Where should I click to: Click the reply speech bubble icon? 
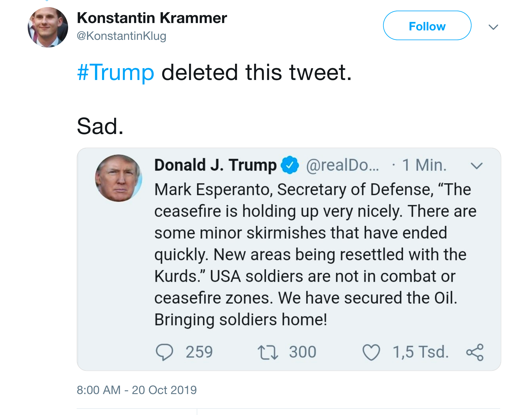[x=164, y=352]
